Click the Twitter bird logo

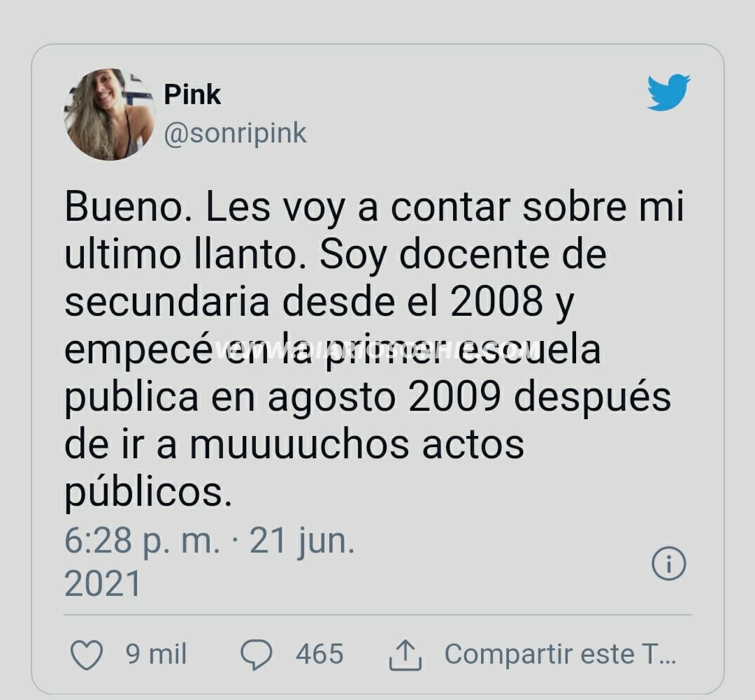click(x=668, y=92)
